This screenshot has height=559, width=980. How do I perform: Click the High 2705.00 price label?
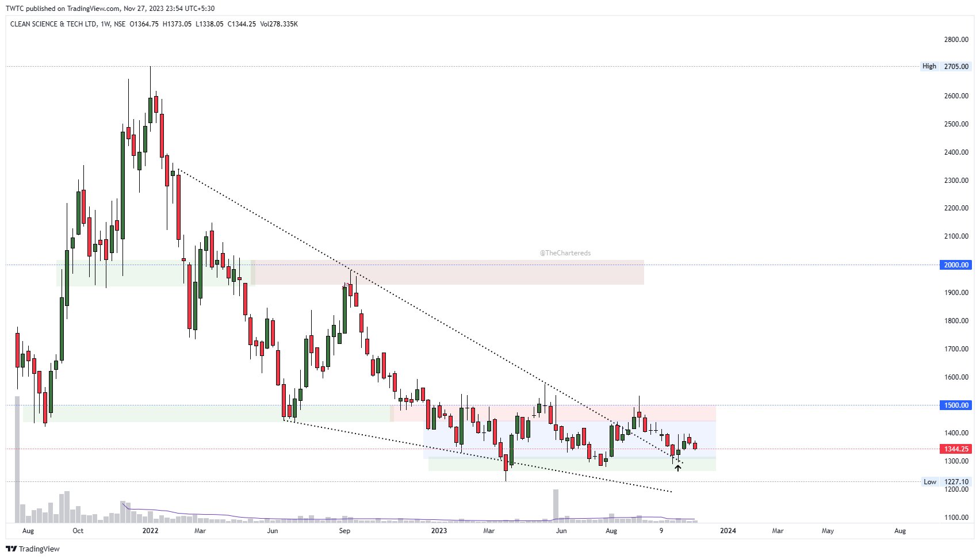[x=945, y=66]
